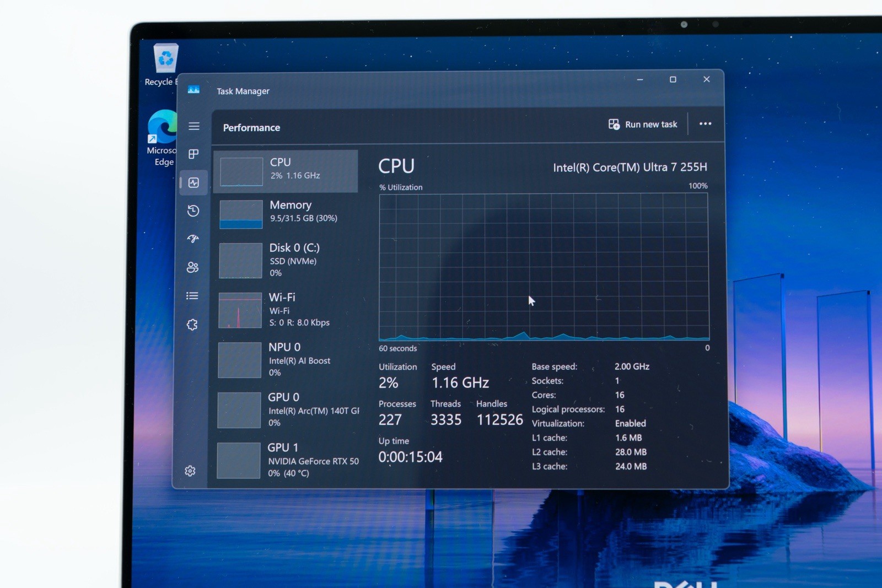Open the Processes page icon
Image resolution: width=882 pixels, height=588 pixels.
193,154
